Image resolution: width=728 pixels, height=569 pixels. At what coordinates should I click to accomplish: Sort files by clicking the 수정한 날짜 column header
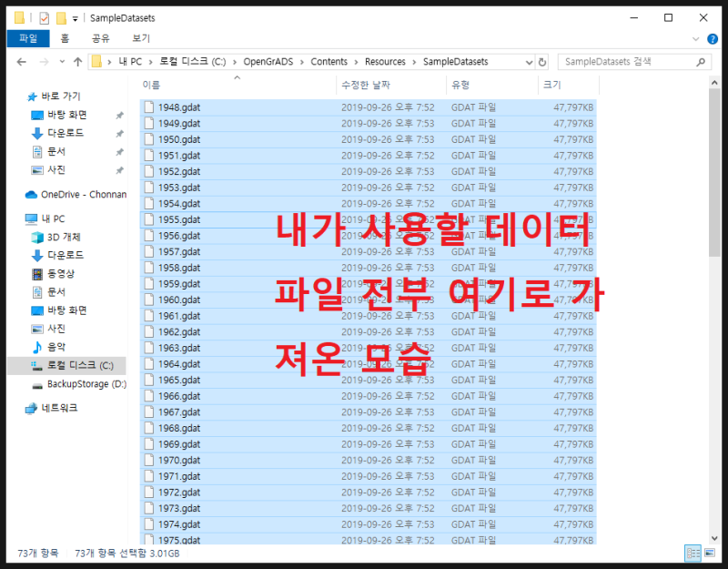[x=368, y=85]
